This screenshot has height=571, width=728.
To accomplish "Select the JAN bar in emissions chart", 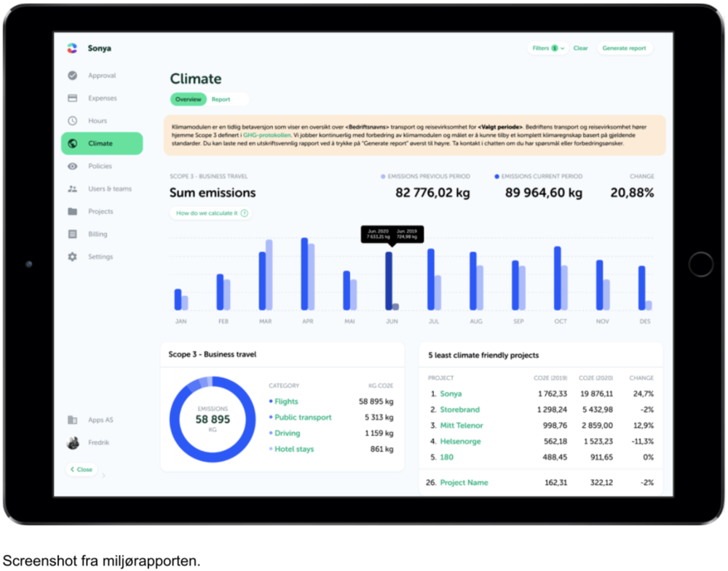I will point(178,300).
